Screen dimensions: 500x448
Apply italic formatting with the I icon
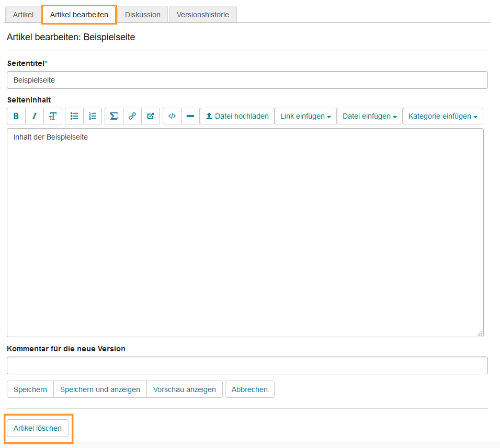34,116
